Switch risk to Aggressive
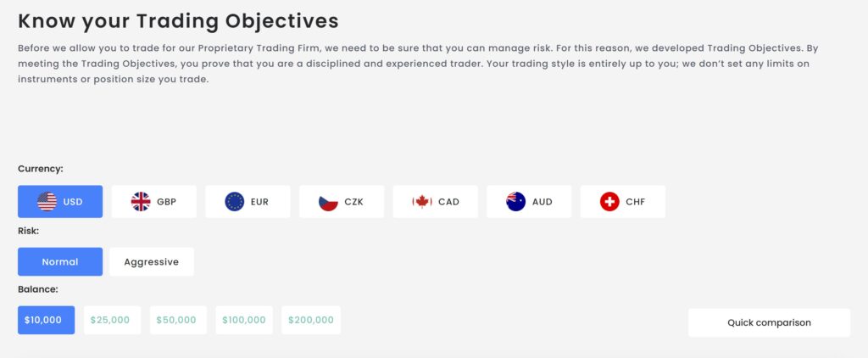 (x=151, y=262)
